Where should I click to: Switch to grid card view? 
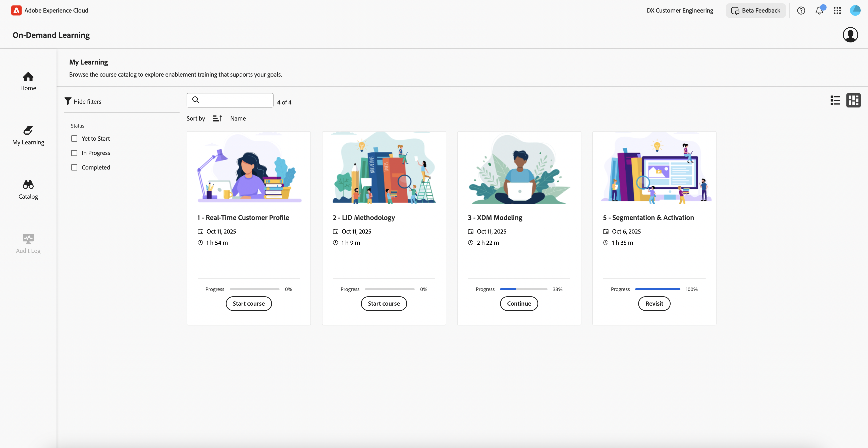tap(853, 100)
